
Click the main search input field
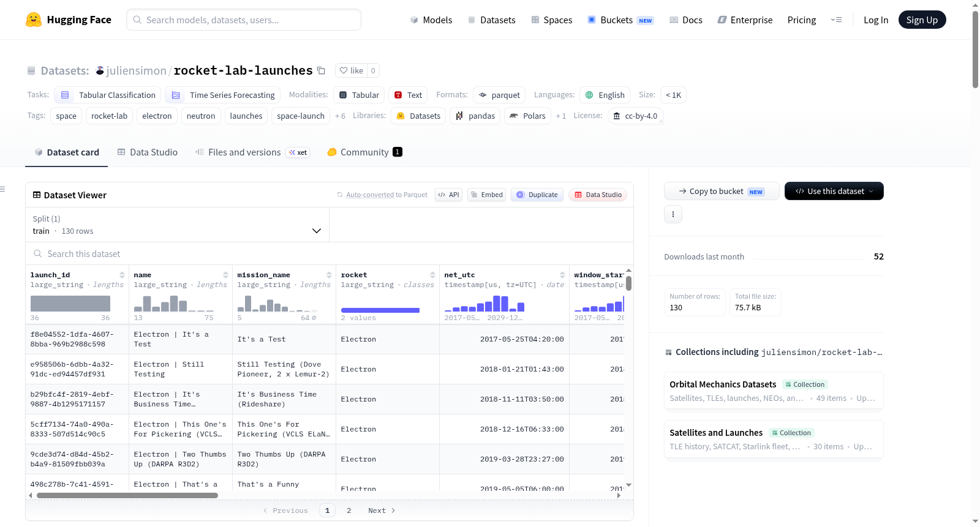point(244,20)
